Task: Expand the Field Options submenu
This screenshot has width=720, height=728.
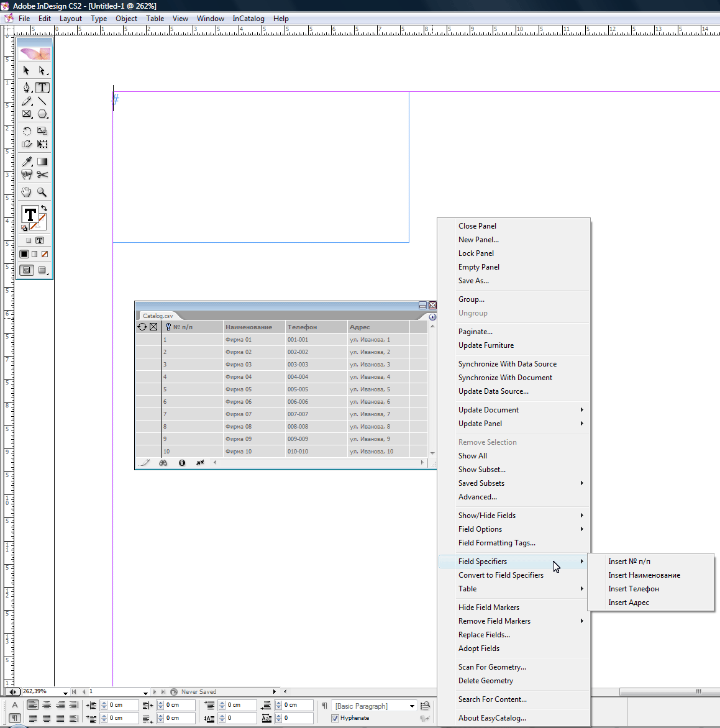Action: point(514,529)
